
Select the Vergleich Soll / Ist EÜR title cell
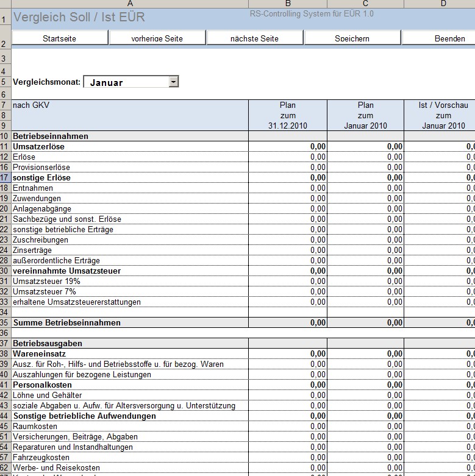[x=129, y=18]
